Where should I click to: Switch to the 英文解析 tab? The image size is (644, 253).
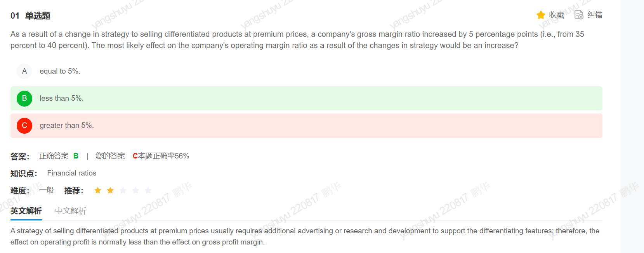(26, 211)
